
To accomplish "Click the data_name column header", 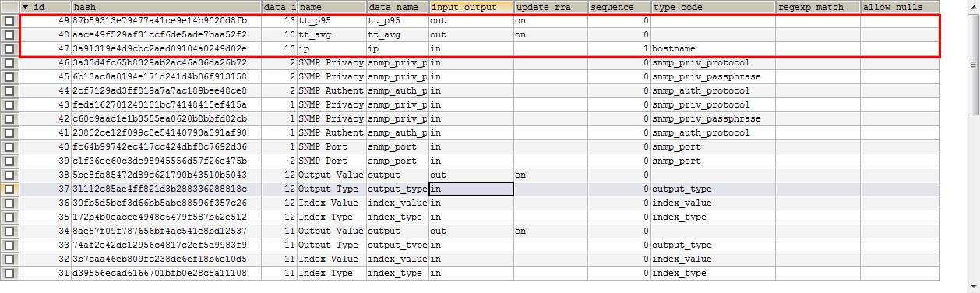I will click(397, 7).
